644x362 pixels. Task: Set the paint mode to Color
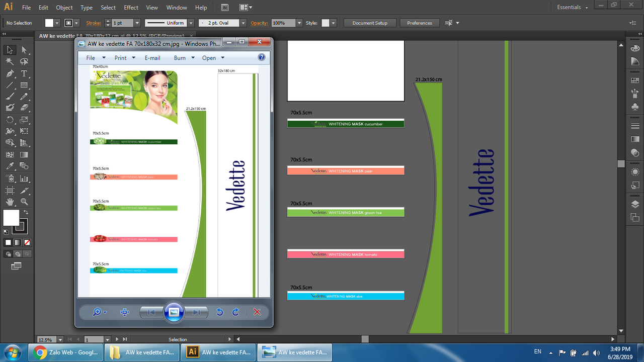point(8,242)
